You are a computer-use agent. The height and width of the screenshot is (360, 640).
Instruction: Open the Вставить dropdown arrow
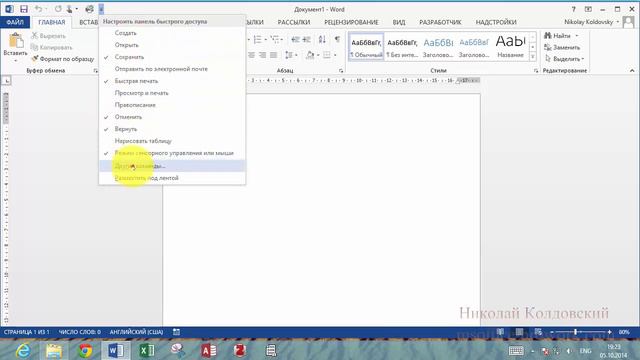[16, 61]
